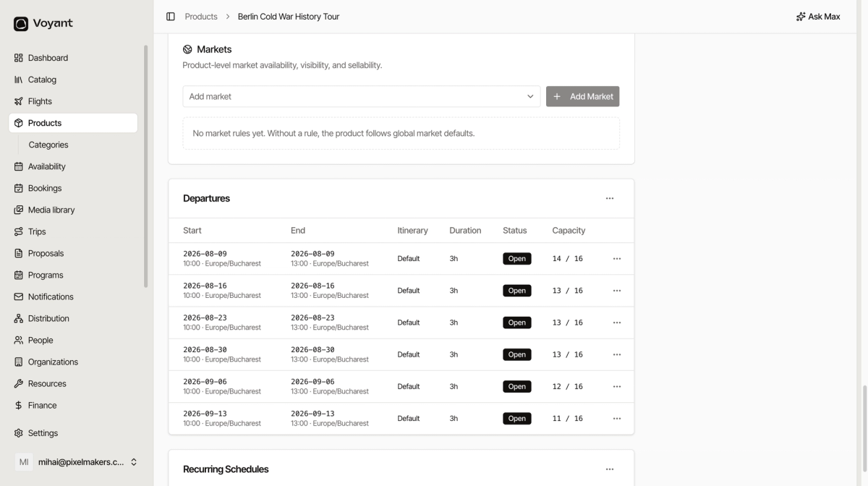This screenshot has width=868, height=486.
Task: Click the Markets globe icon
Action: pos(187,50)
